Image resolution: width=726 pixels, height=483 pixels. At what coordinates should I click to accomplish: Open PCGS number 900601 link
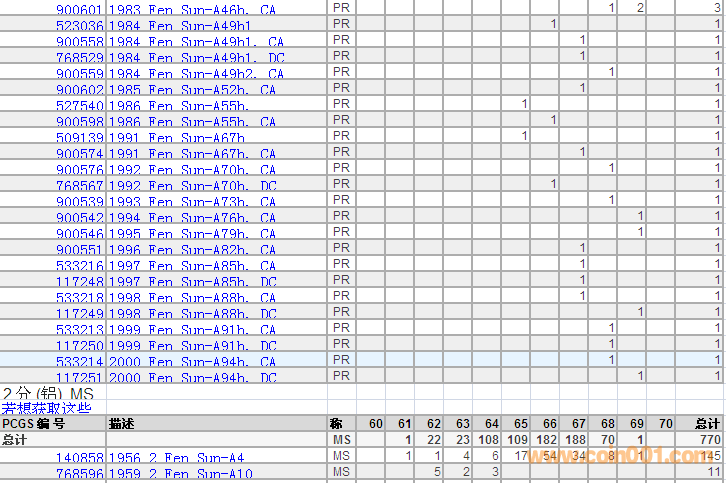click(79, 9)
